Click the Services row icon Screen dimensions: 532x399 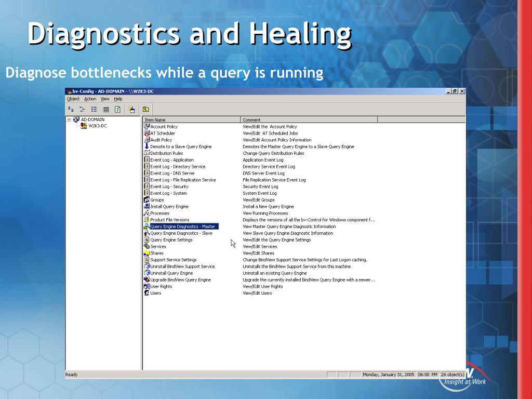pos(147,246)
